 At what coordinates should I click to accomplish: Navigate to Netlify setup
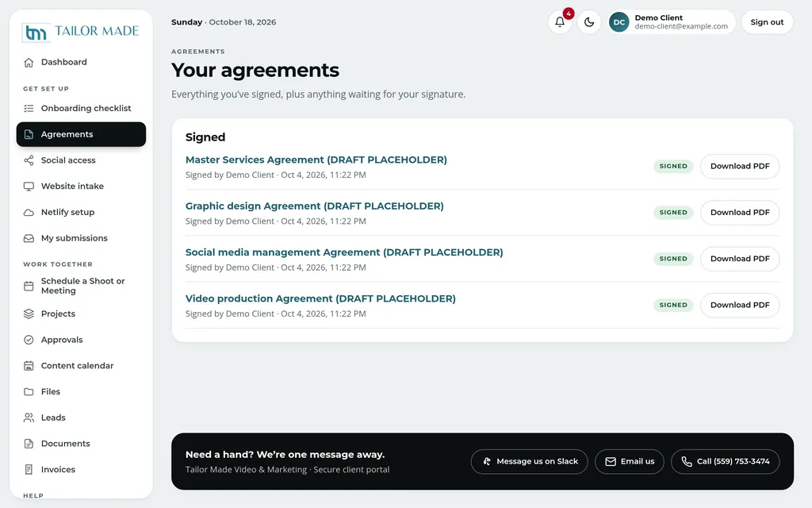coord(81,212)
